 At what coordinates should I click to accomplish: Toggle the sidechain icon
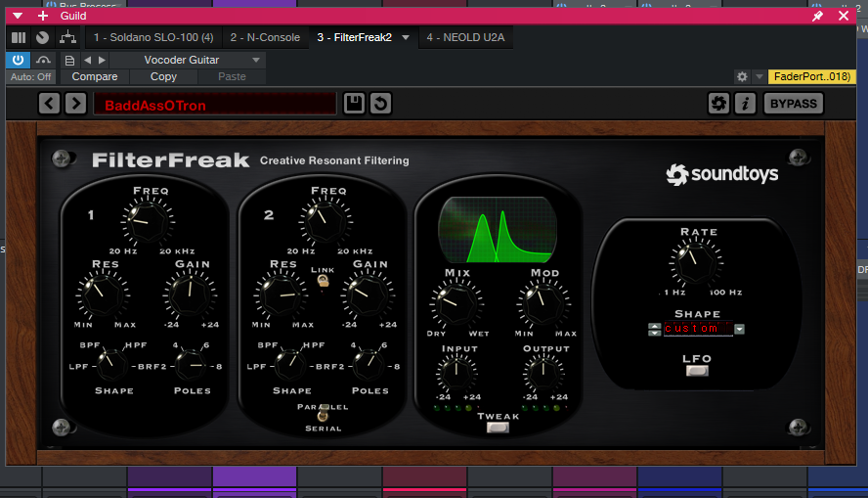[43, 60]
